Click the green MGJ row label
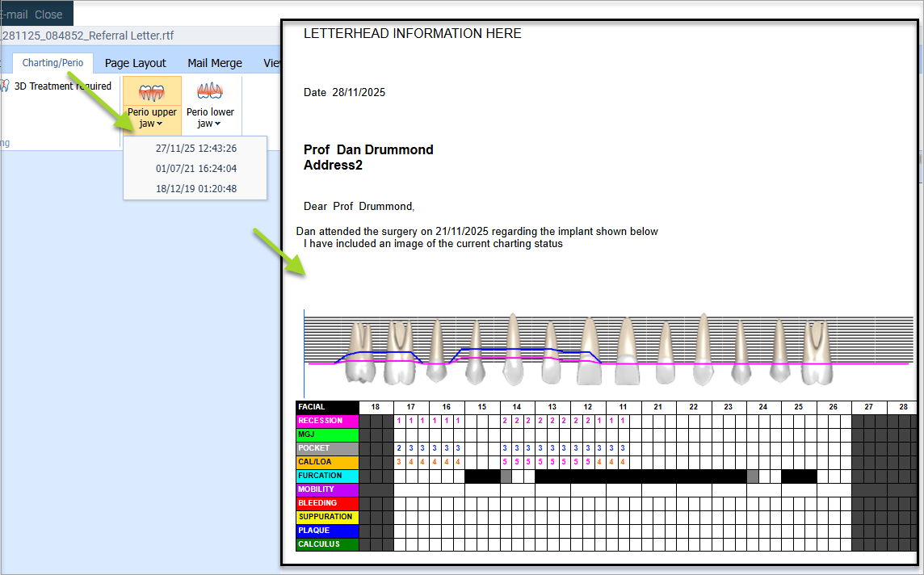 (326, 434)
